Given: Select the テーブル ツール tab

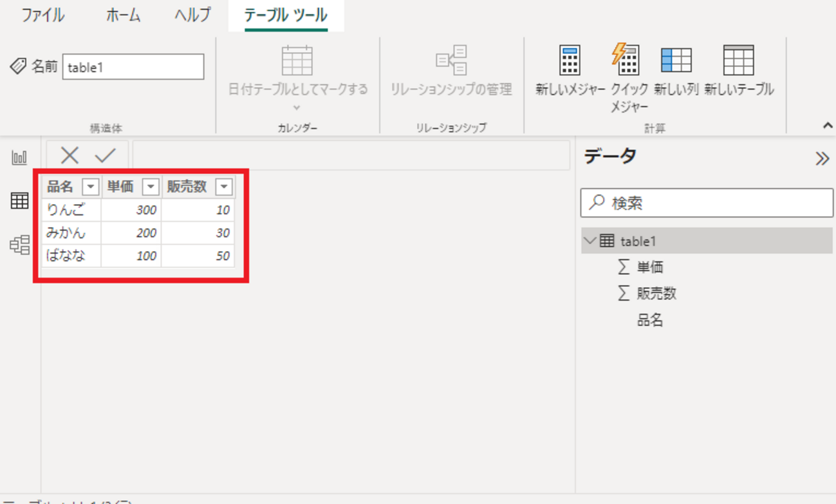Looking at the screenshot, I should coord(286,15).
